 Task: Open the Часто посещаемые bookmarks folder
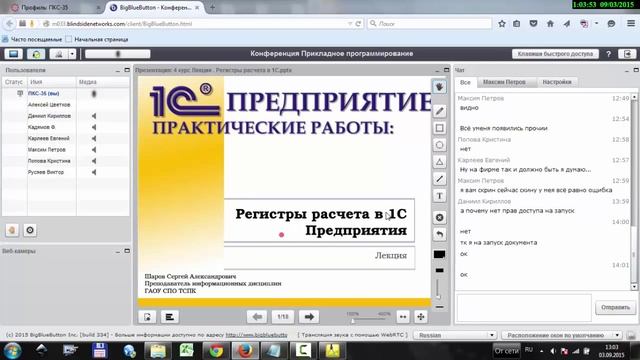[x=32, y=40]
